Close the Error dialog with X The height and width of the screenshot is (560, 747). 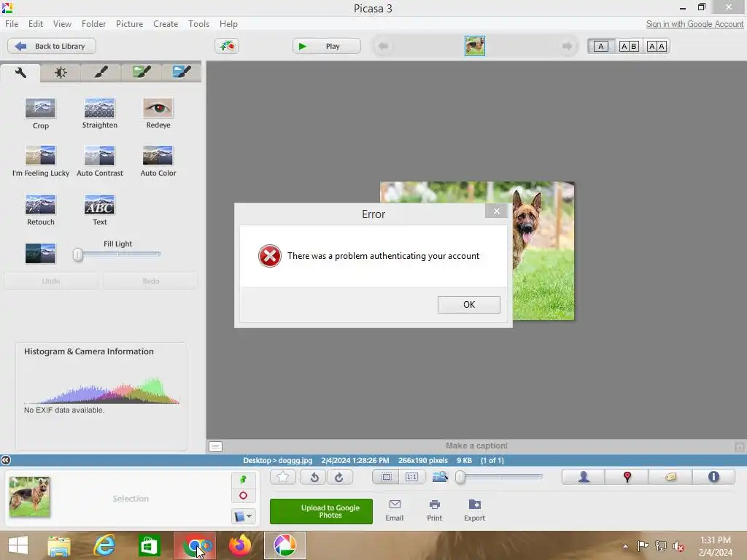496,211
